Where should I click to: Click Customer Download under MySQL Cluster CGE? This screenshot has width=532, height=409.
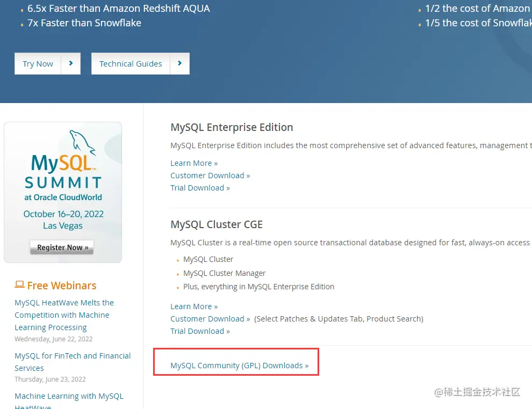pyautogui.click(x=210, y=319)
